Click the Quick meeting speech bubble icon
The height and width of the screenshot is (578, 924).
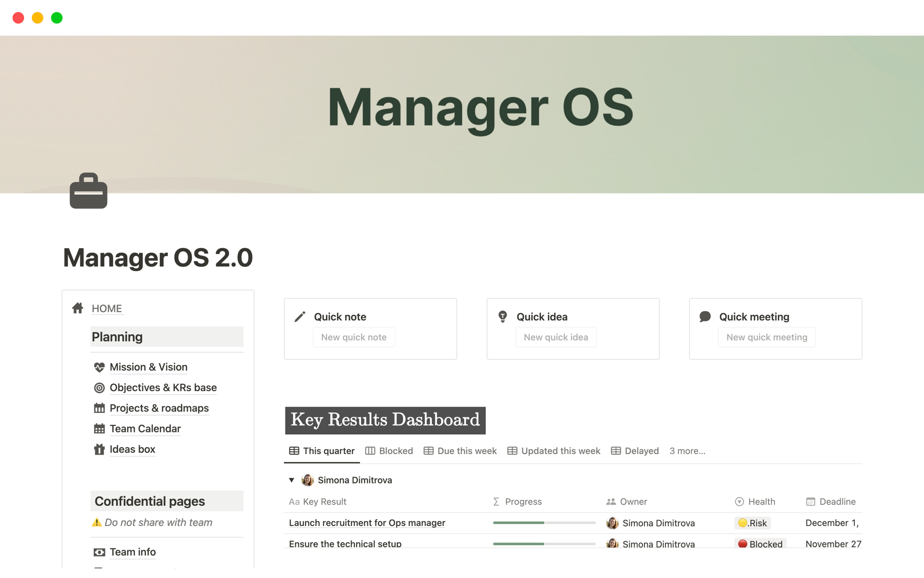pos(705,316)
